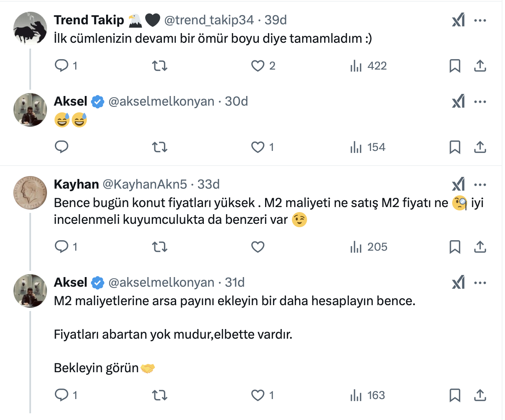
Task: Bookmark Trend Takip's tweet
Action: click(455, 66)
